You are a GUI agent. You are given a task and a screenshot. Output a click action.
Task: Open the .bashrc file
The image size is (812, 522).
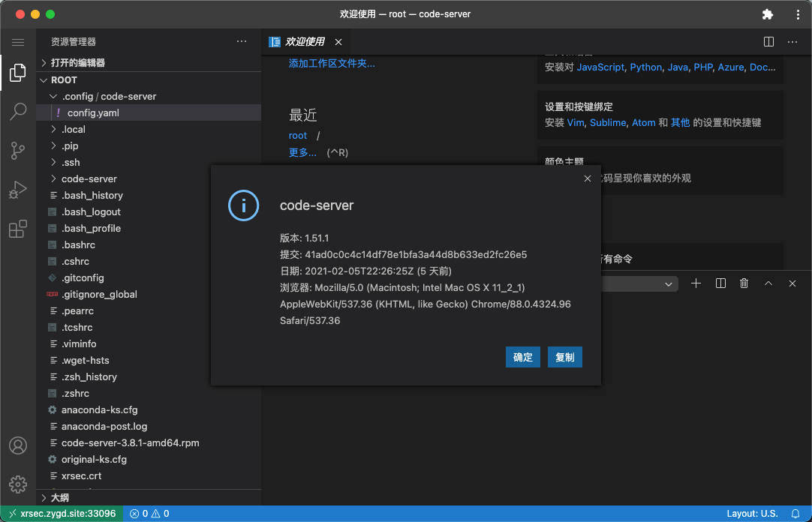pyautogui.click(x=123, y=244)
